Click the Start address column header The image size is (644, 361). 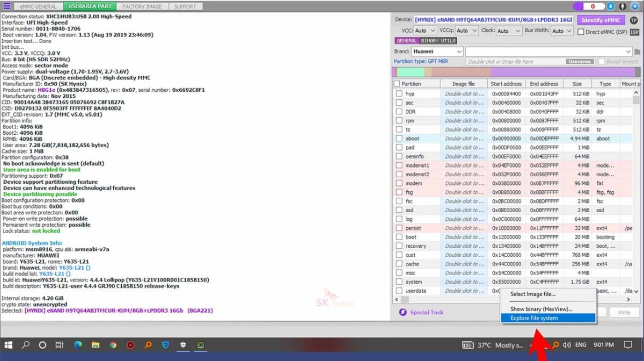(x=506, y=84)
